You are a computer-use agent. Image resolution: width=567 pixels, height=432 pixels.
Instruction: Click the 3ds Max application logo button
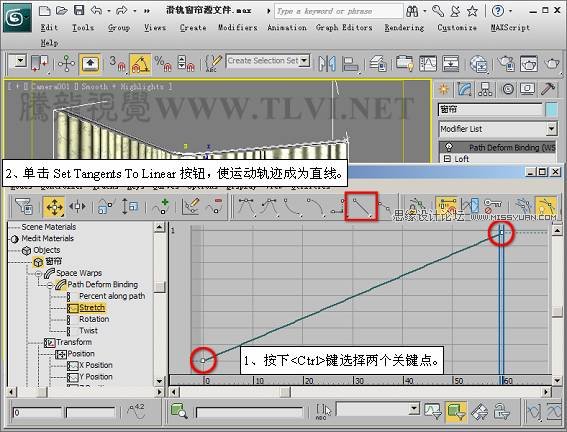tap(17, 18)
